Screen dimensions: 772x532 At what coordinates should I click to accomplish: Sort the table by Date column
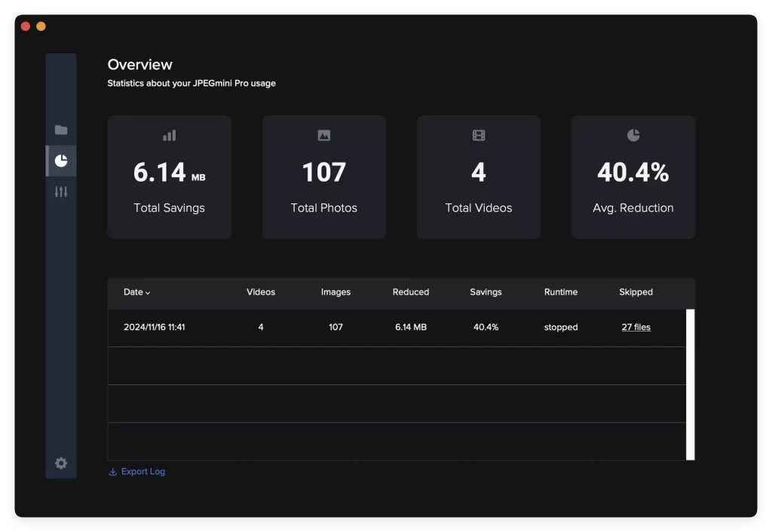(136, 292)
